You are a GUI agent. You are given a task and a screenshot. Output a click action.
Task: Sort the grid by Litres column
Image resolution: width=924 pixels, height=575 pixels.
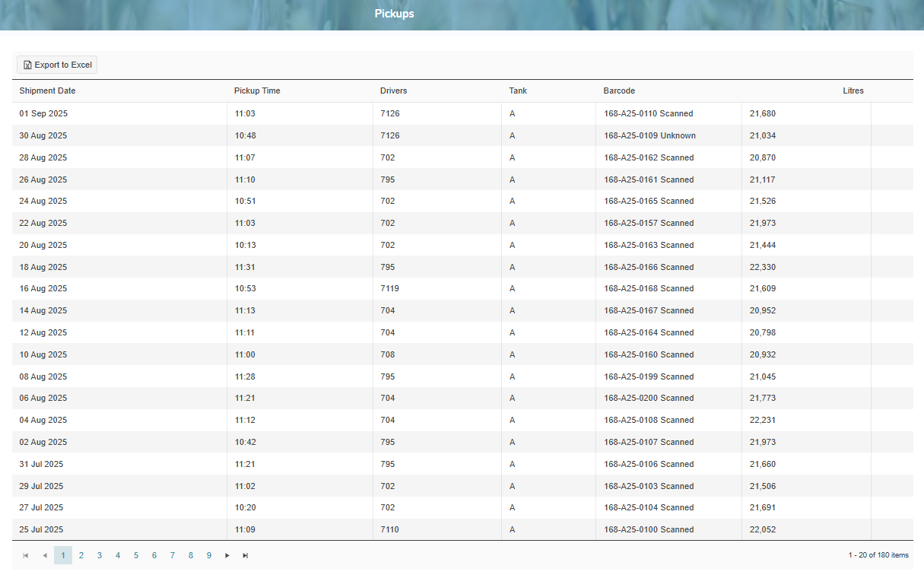pyautogui.click(x=853, y=91)
